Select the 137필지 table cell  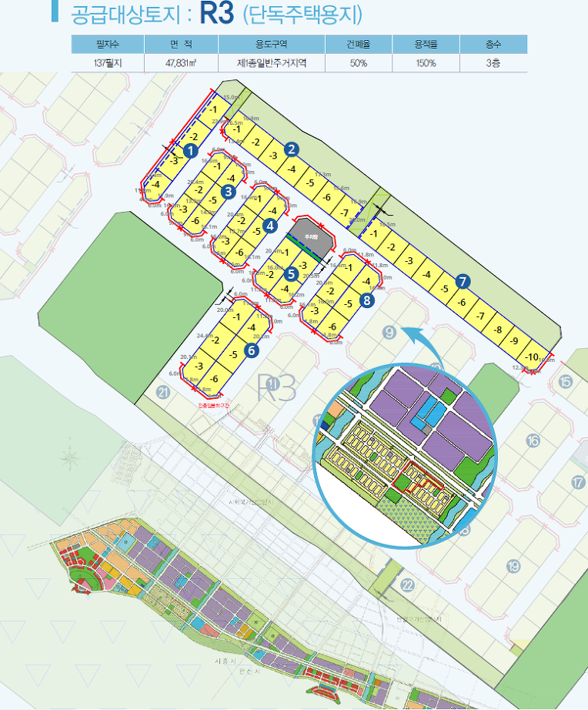point(108,63)
